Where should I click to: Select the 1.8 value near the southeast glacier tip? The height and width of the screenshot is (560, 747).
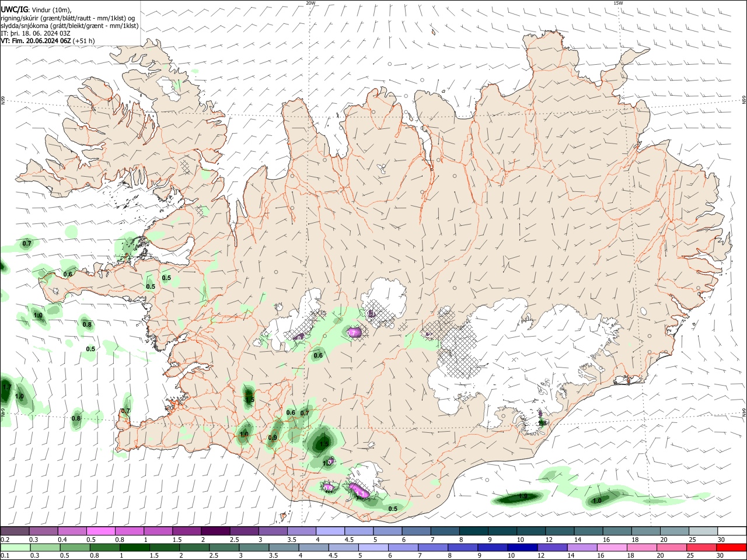pos(542,423)
